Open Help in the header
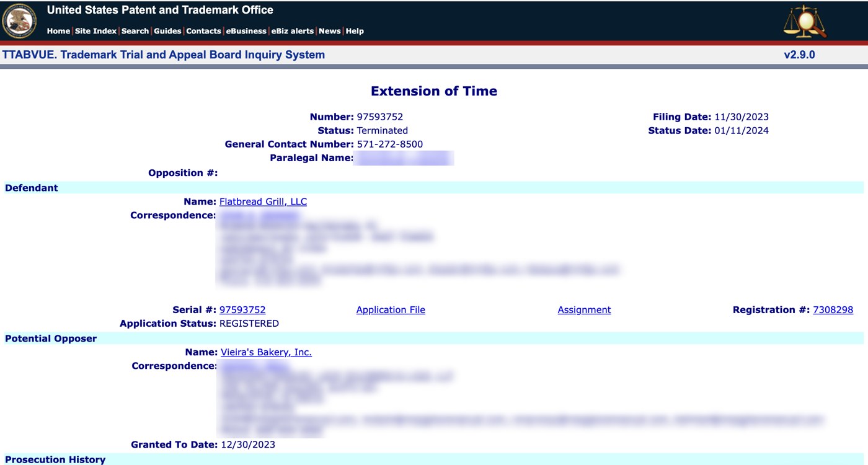This screenshot has height=465, width=868. (x=355, y=31)
